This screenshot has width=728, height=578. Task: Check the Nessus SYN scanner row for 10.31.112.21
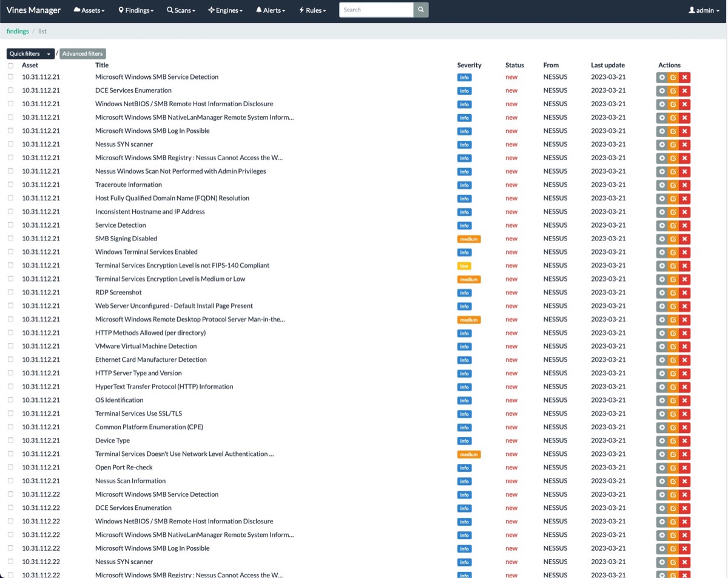click(10, 144)
